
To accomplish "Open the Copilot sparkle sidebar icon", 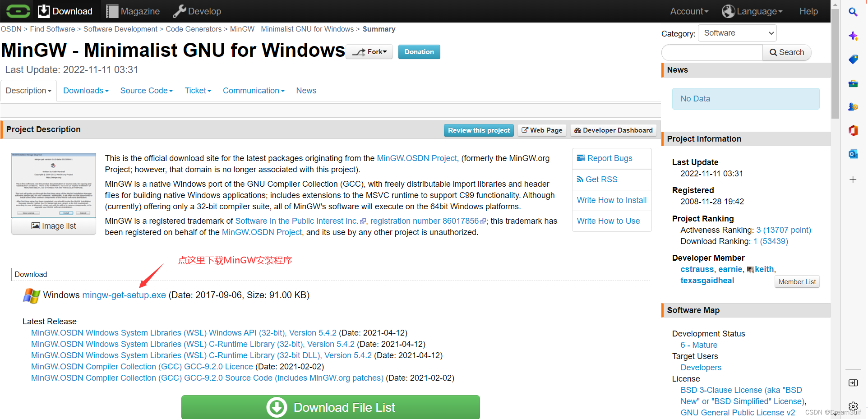I will 853,36.
